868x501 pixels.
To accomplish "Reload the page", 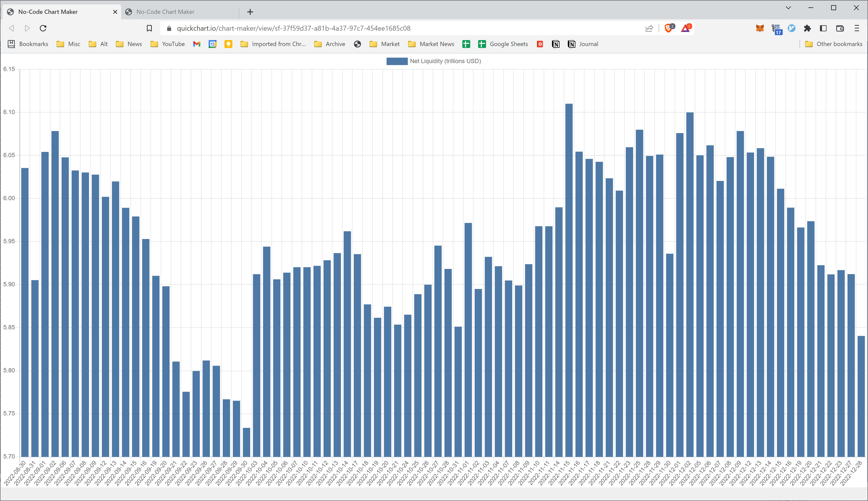I will click(43, 28).
